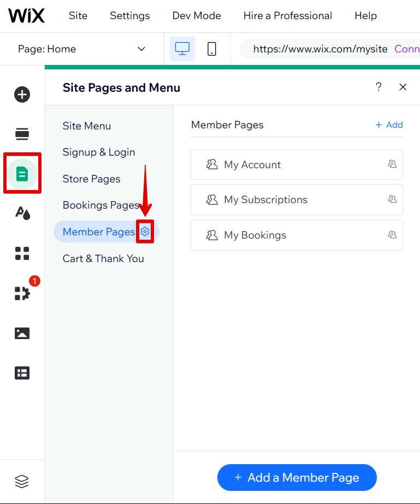
Task: Open the Site Design droplet icon
Action: (x=22, y=214)
